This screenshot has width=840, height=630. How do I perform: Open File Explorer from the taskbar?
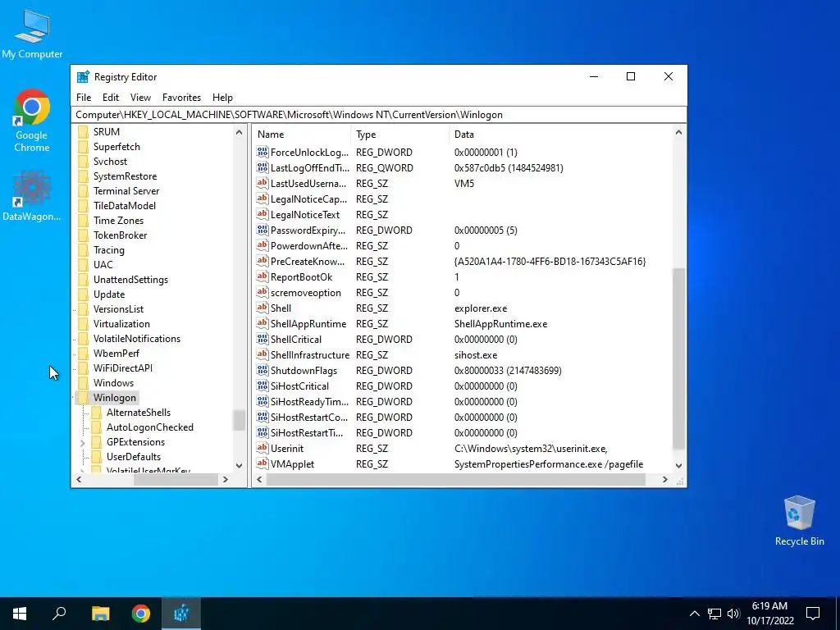point(100,614)
